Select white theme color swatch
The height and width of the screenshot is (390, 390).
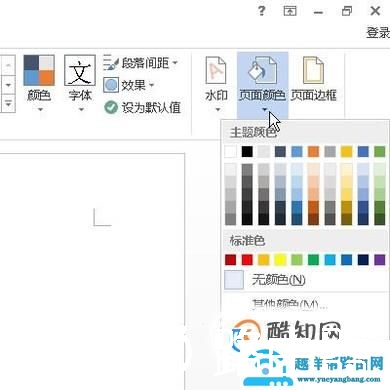click(x=230, y=152)
